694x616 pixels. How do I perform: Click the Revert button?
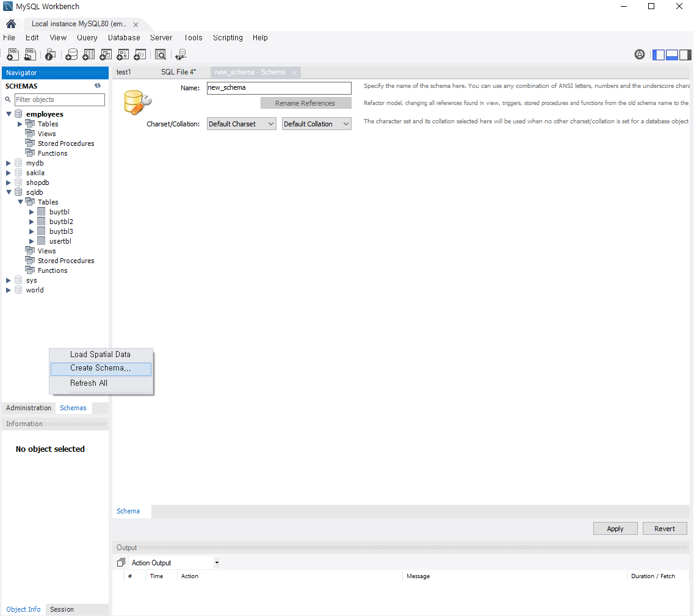664,528
